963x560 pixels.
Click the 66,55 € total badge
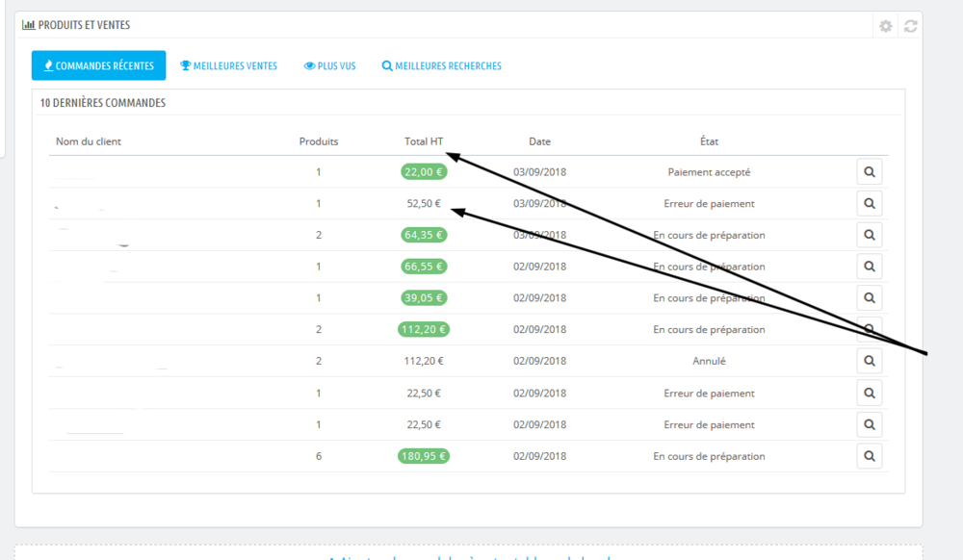pyautogui.click(x=424, y=267)
